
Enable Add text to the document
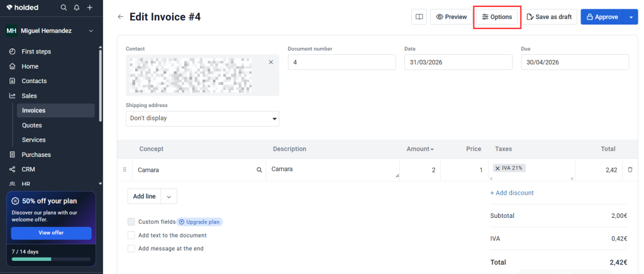click(x=131, y=236)
